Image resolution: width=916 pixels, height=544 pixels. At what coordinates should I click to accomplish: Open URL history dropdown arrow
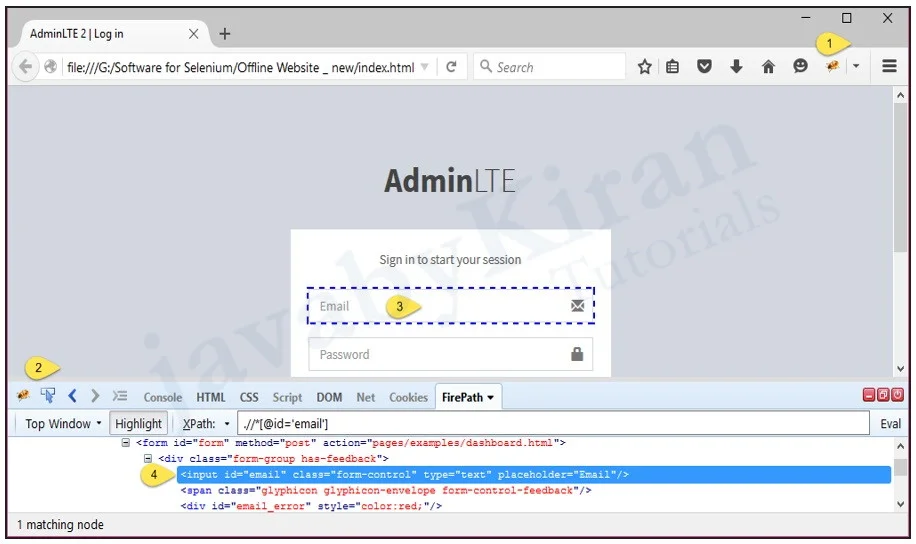coord(425,67)
